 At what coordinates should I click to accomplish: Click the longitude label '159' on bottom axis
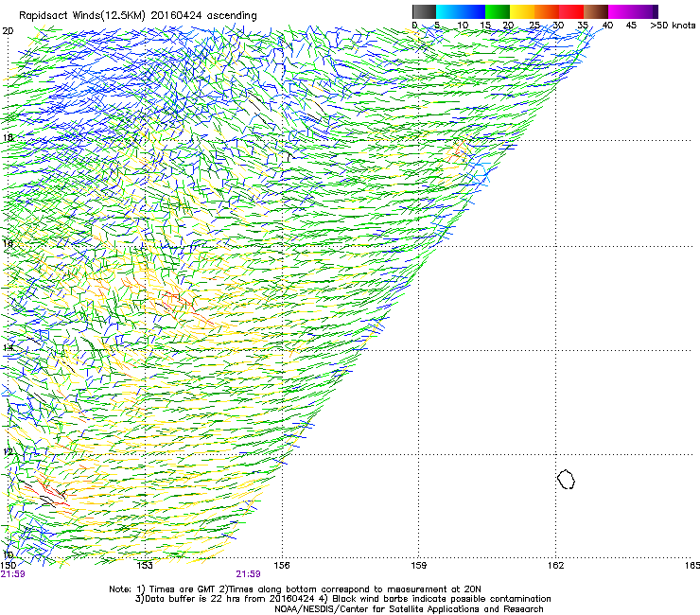418,566
